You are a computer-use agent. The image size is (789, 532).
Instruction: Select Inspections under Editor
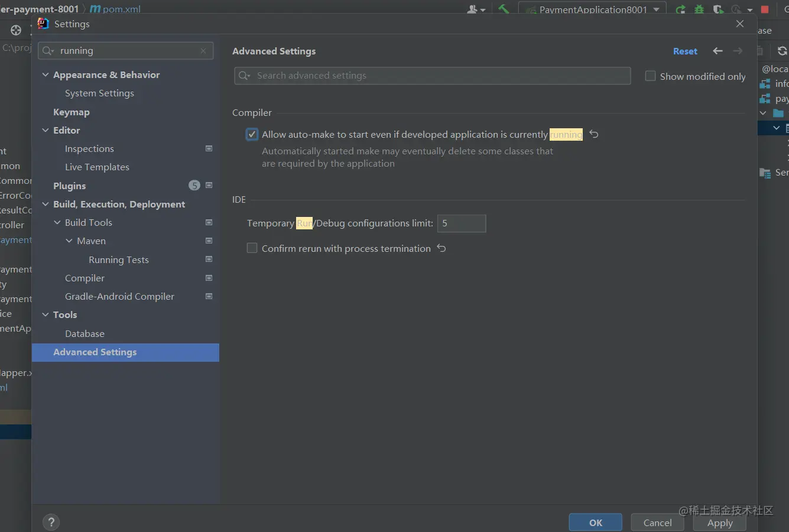(89, 148)
